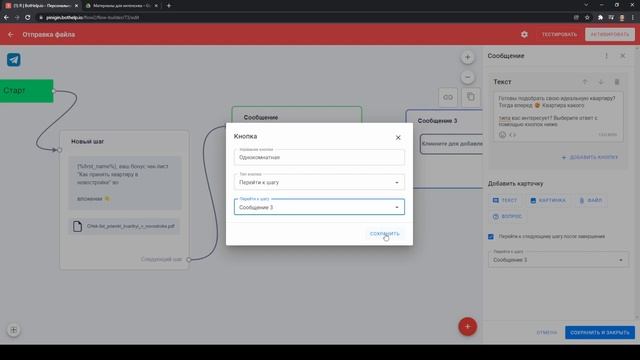Click the link icon above the Сообщение 3 node
The height and width of the screenshot is (360, 640).
coord(448,97)
